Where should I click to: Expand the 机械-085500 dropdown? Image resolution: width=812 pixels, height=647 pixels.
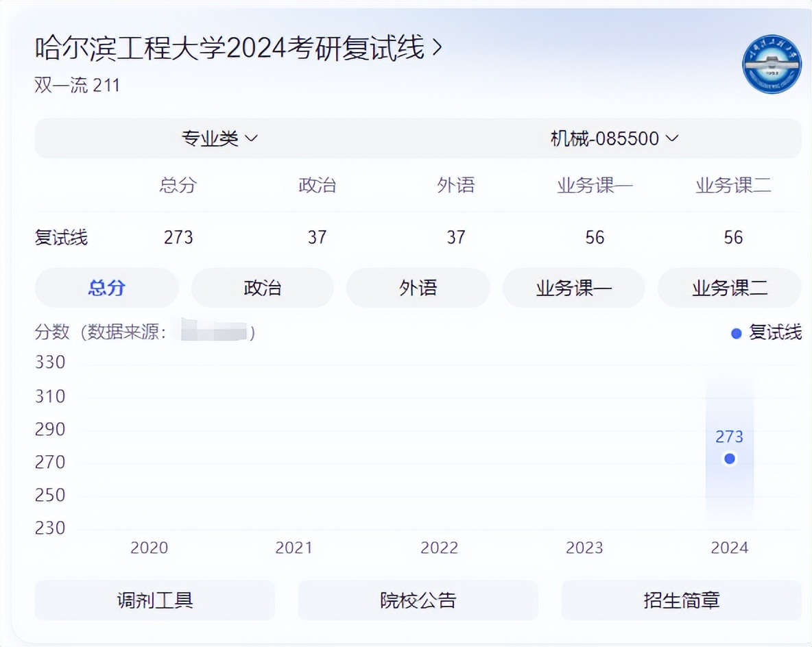click(614, 138)
